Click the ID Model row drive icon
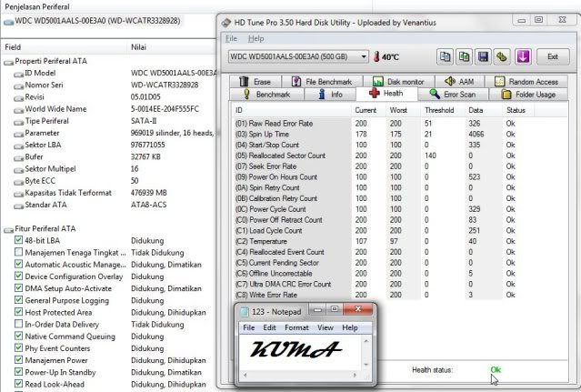The height and width of the screenshot is (392, 581). coord(18,74)
